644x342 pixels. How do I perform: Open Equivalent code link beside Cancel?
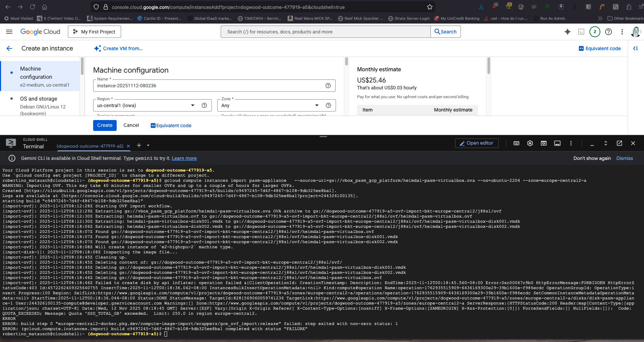click(171, 125)
